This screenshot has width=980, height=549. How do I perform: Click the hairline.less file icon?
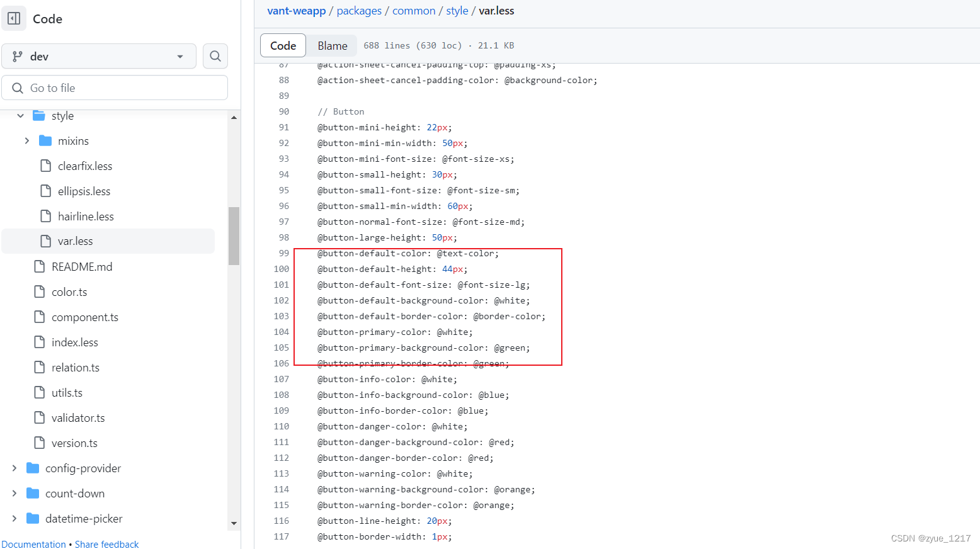pos(45,216)
